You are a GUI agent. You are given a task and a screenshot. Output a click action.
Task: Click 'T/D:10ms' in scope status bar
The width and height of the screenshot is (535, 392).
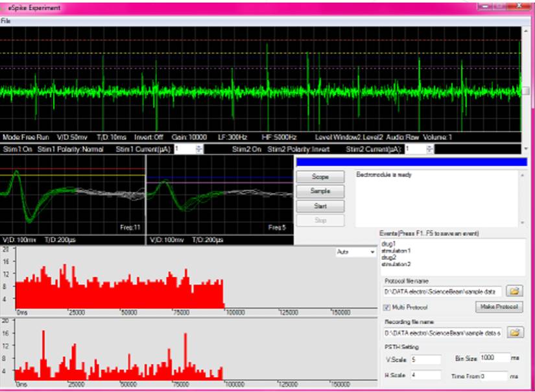[112, 137]
